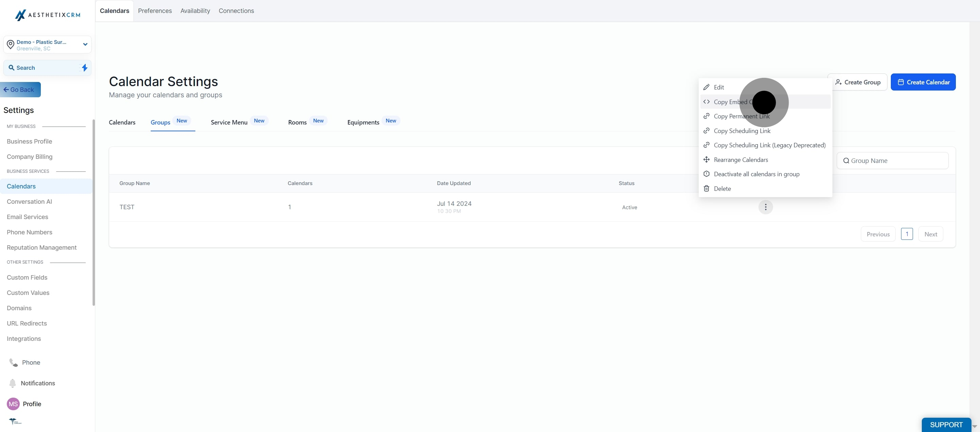Choose Copy Permanent Link menu item
Screen dimensions: 980x432
pyautogui.click(x=765, y=116)
